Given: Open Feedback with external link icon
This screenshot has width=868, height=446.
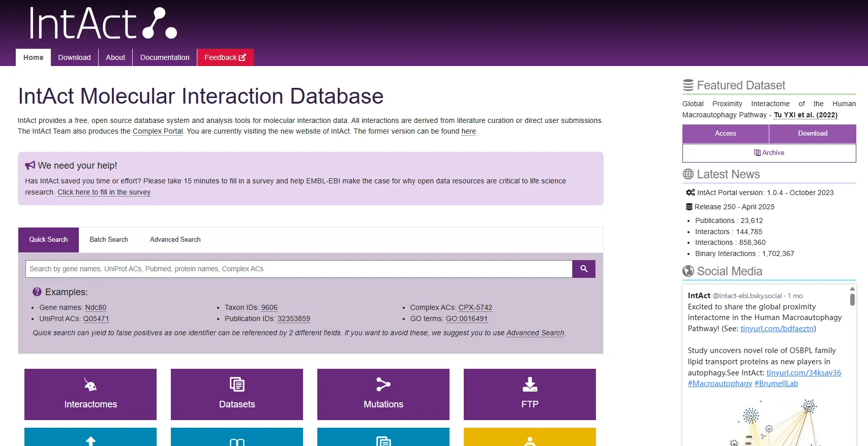Looking at the screenshot, I should [225, 57].
